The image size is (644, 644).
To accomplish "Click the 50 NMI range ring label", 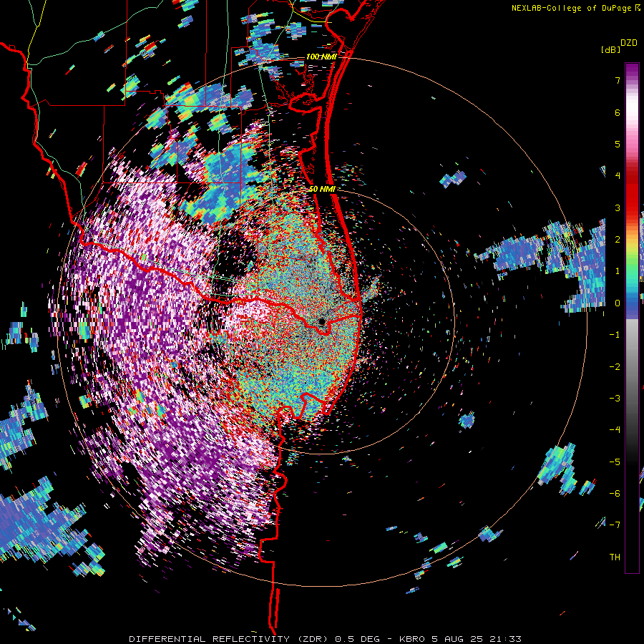I will (322, 189).
